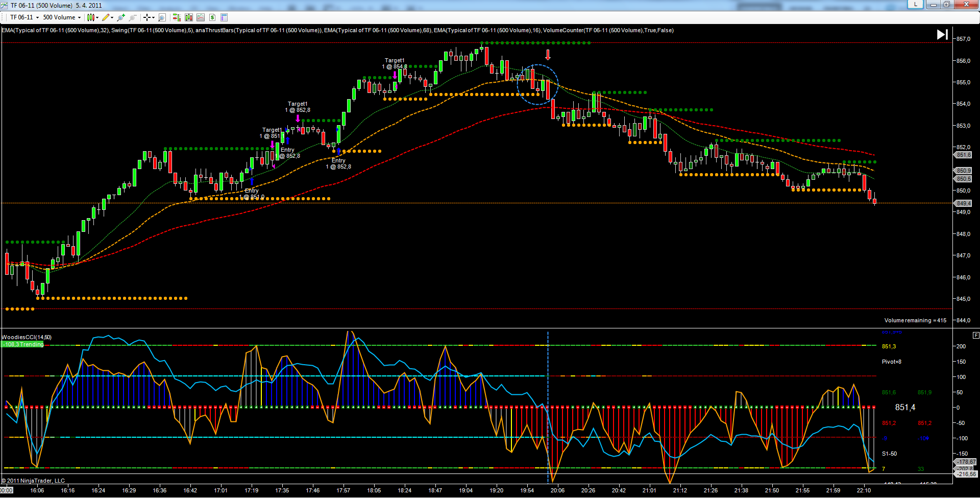Expand the drawing tools dropdown arrow
Screen dimensions: 980x498
point(112,17)
